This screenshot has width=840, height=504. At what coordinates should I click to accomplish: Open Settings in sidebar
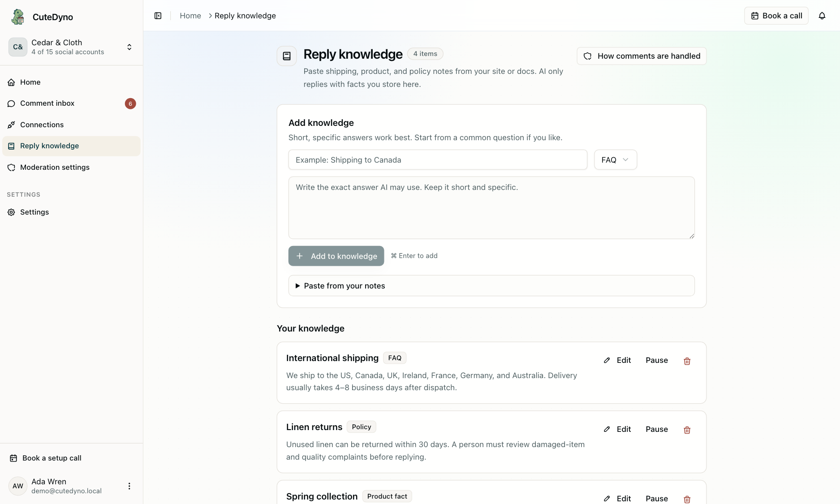tap(71, 212)
